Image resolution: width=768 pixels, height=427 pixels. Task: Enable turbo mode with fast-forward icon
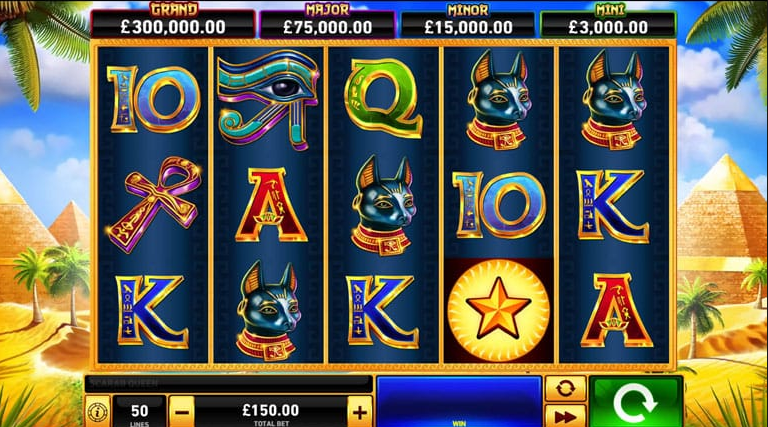[x=565, y=416]
